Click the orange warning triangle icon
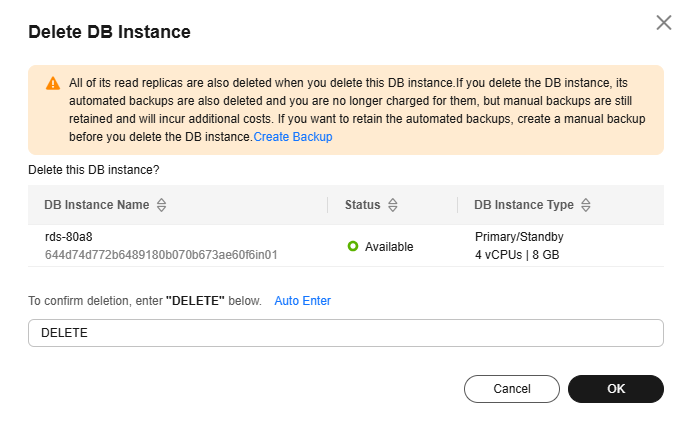Image resolution: width=691 pixels, height=427 pixels. (53, 83)
